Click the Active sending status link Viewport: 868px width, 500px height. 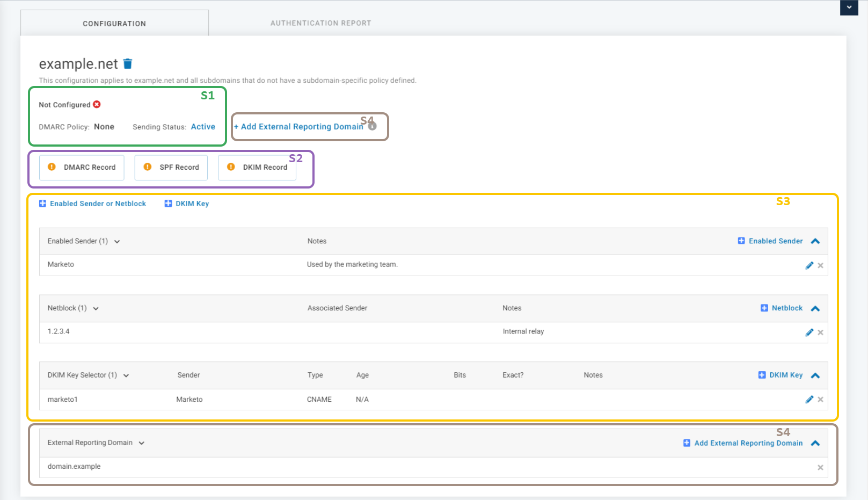[x=203, y=127]
